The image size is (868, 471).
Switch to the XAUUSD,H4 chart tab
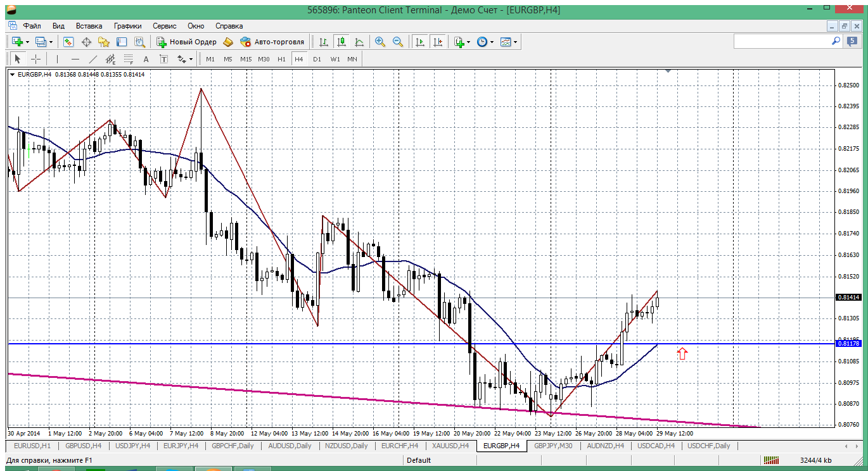449,446
